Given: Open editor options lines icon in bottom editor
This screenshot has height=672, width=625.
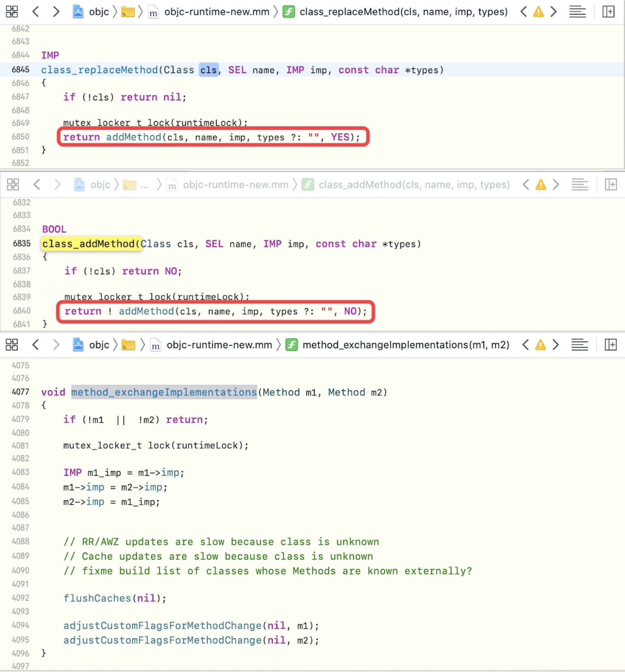Looking at the screenshot, I should click(x=579, y=345).
